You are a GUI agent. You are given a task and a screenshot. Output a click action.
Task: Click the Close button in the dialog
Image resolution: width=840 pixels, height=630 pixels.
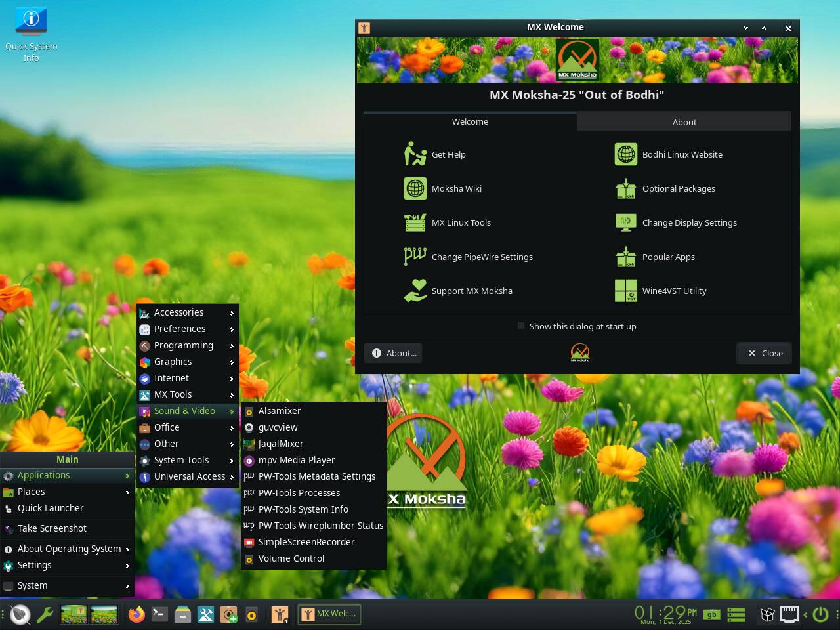point(765,353)
